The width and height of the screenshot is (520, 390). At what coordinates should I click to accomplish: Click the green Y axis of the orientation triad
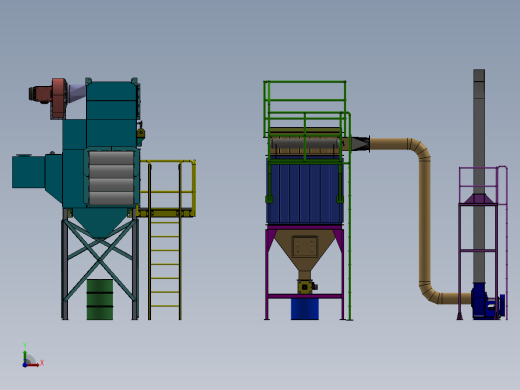tap(25, 357)
